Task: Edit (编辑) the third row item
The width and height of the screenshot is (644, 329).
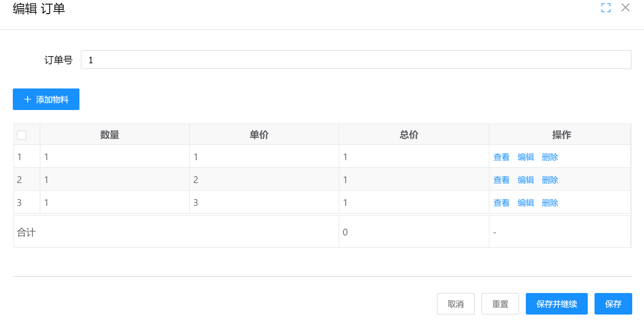Action: pos(526,203)
